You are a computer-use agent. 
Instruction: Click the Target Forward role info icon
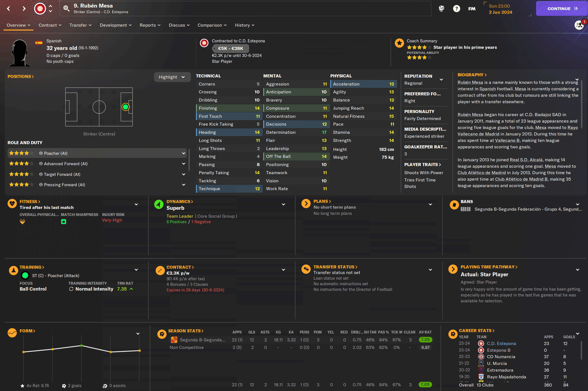click(x=41, y=174)
